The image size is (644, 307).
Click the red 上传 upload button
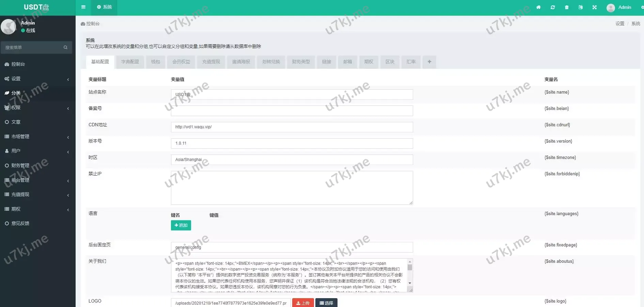point(303,303)
